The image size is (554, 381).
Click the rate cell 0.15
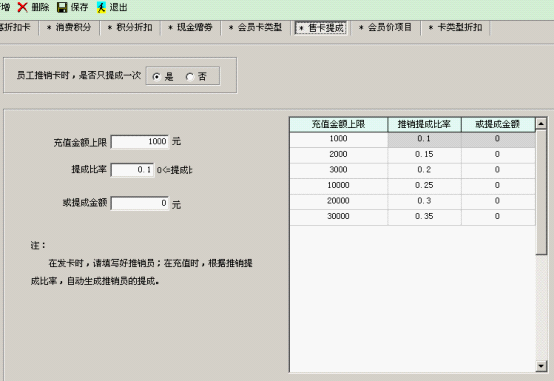click(424, 154)
